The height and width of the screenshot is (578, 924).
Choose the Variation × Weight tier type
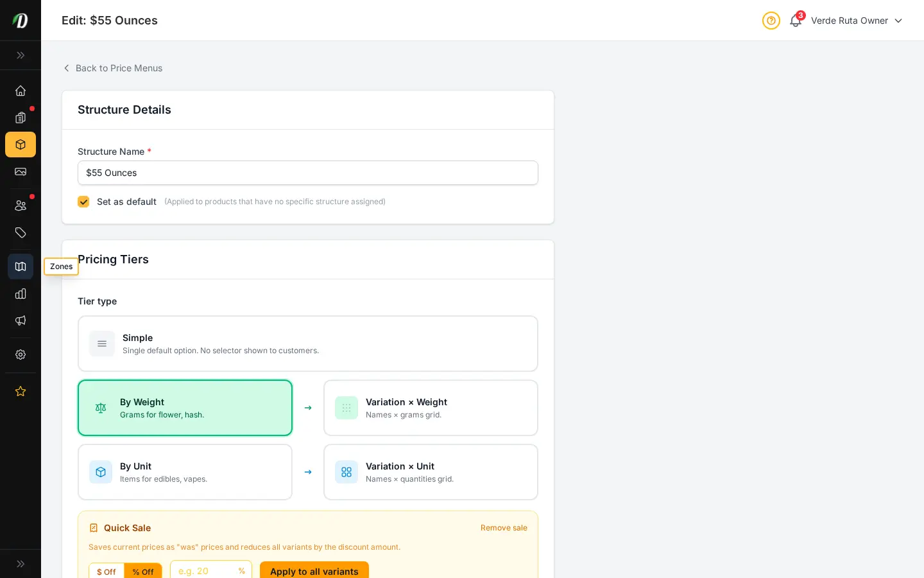(x=431, y=408)
